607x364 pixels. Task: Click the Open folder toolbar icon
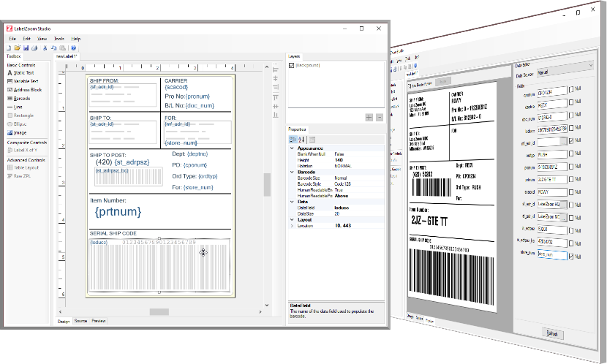tap(17, 48)
